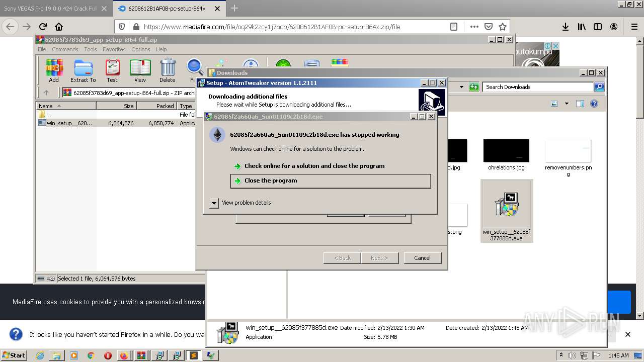Screen dimensions: 644x362
Task: Click Firefox URL address bar
Action: coord(294,27)
